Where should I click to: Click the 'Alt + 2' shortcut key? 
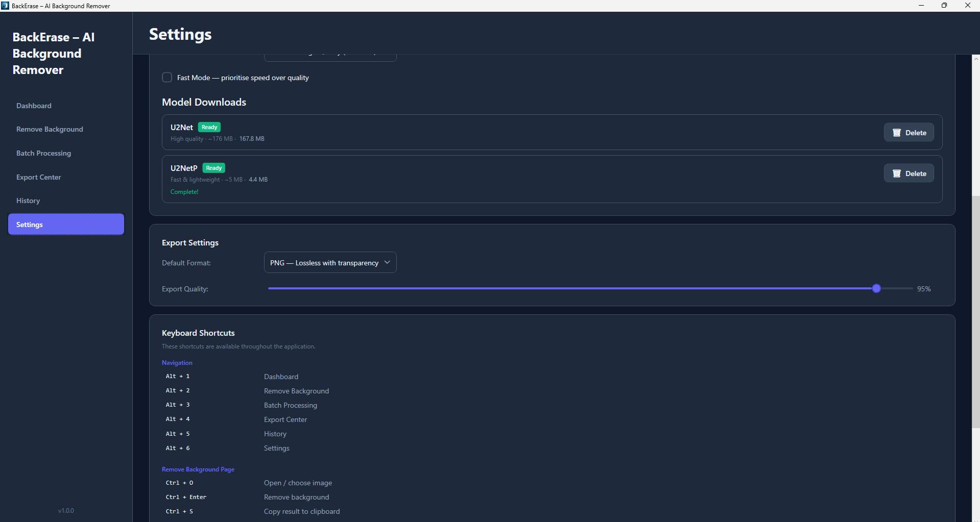[177, 390]
